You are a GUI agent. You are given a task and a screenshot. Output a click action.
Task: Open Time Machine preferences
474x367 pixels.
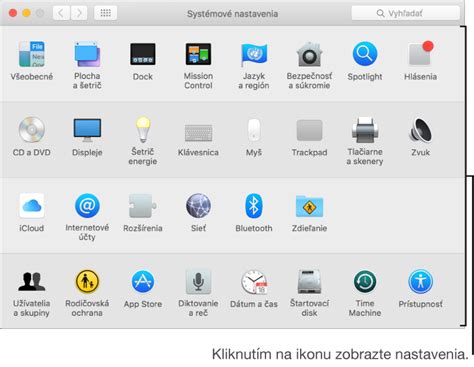365,282
